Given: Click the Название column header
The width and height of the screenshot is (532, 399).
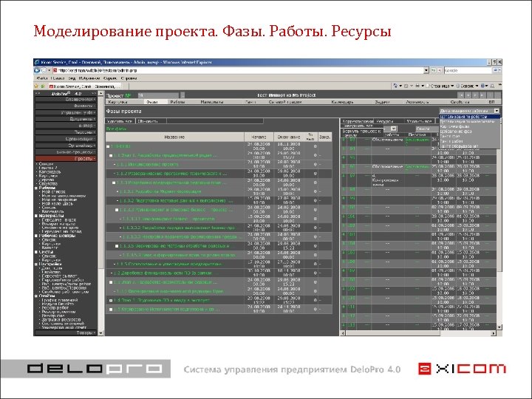Looking at the screenshot, I should (174, 137).
